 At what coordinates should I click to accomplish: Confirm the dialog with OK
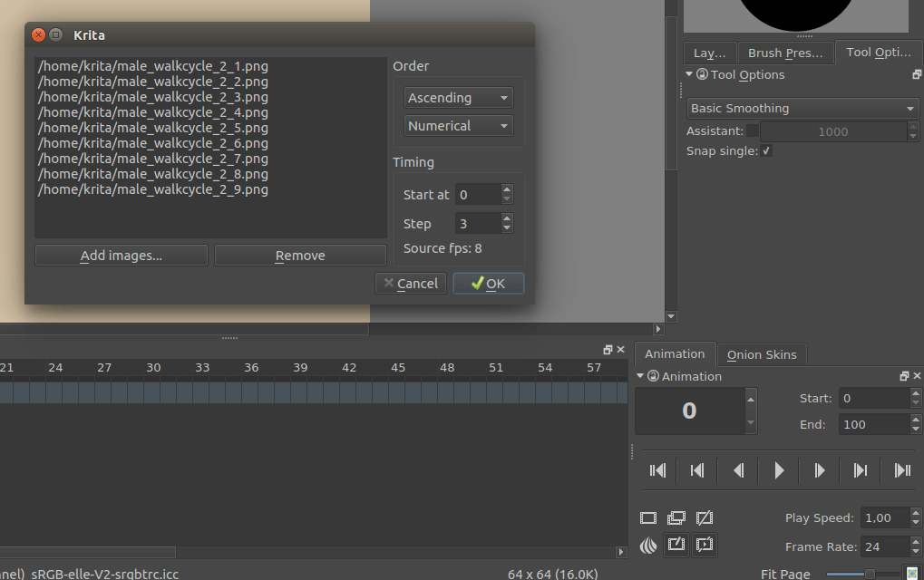point(488,283)
